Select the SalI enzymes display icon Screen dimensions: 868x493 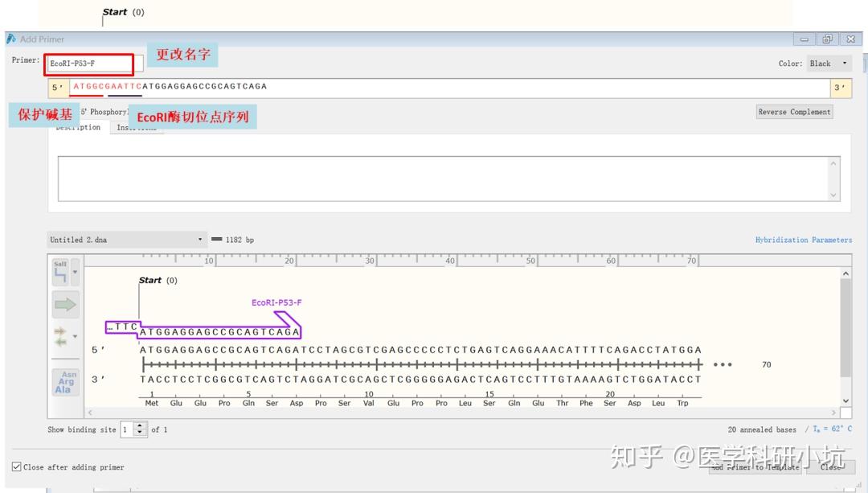[x=60, y=272]
